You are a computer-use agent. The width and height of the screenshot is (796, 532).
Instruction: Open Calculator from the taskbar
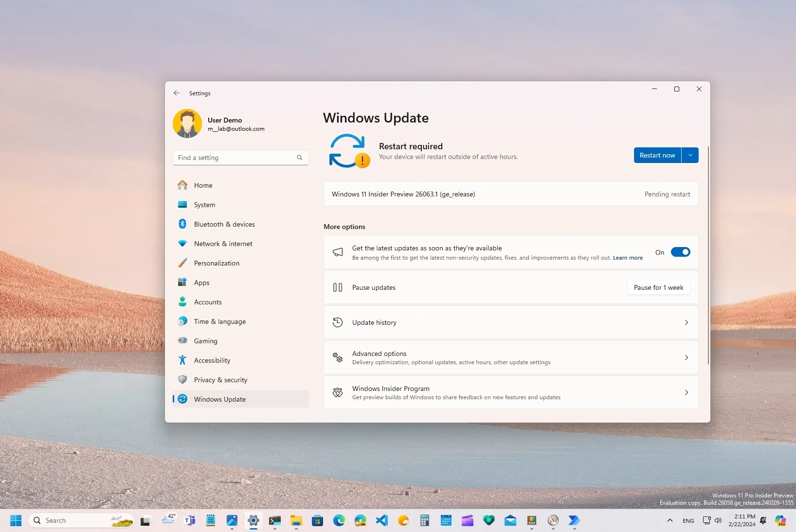425,521
